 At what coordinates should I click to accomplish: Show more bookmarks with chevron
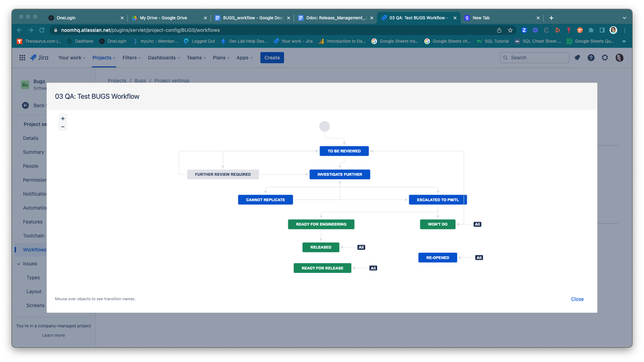click(624, 41)
